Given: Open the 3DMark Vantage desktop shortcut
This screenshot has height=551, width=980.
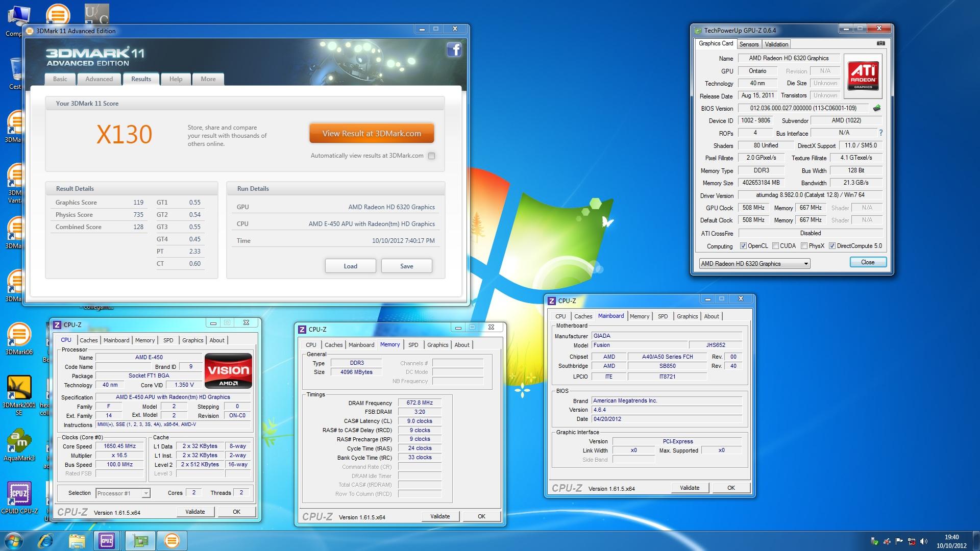Looking at the screenshot, I should tap(15, 183).
